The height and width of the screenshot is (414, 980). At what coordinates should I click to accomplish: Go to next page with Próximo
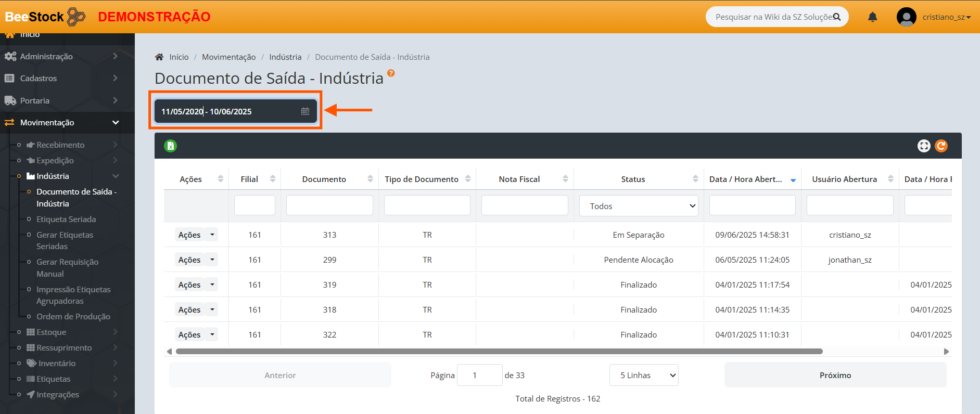(835, 375)
